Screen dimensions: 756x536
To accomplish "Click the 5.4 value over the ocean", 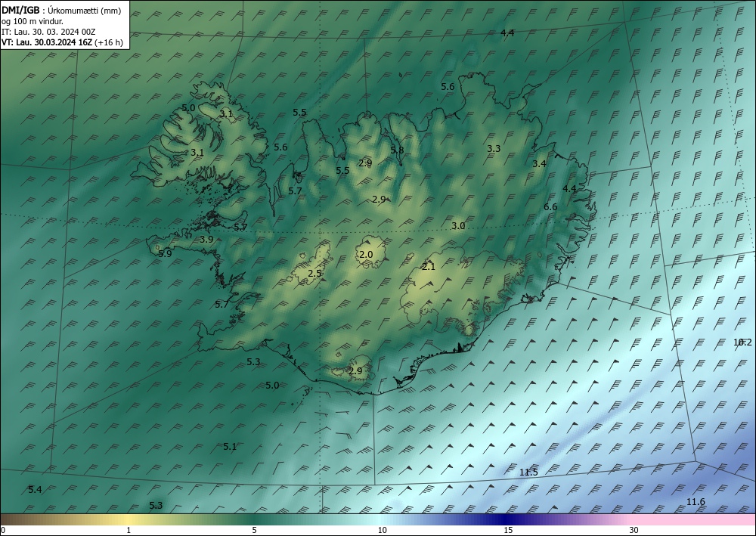I will click(35, 490).
